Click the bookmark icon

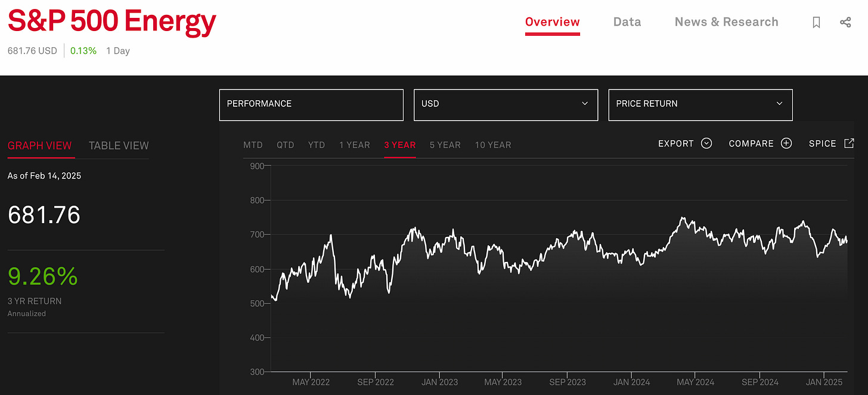(x=817, y=22)
